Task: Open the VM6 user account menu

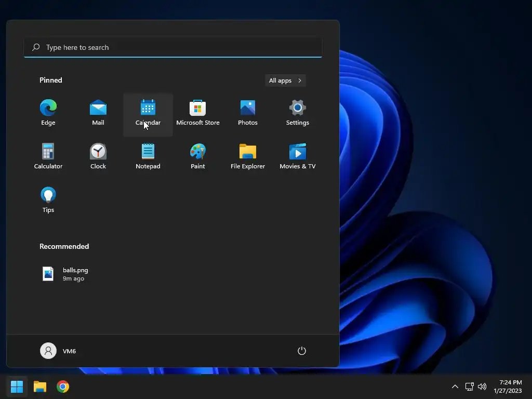Action: (x=58, y=351)
